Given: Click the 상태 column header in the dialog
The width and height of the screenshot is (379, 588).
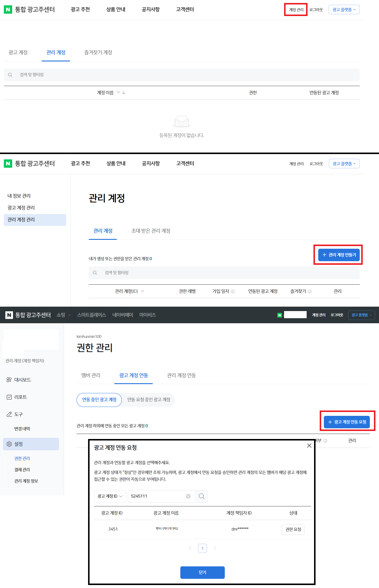Looking at the screenshot, I should click(x=293, y=513).
